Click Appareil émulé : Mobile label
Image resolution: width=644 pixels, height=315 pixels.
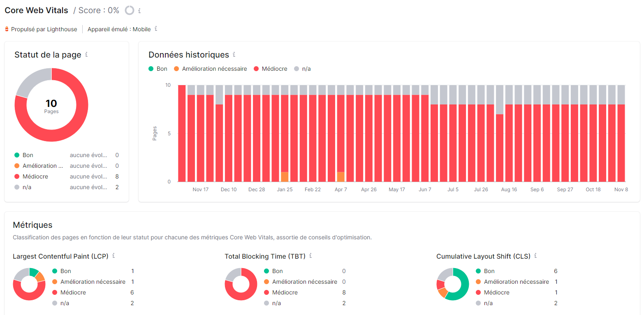[x=119, y=29]
